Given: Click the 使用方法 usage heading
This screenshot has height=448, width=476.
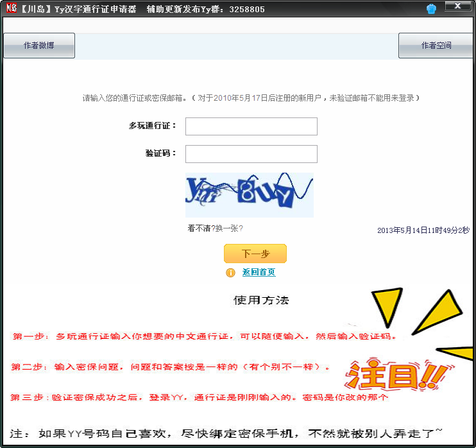Looking at the screenshot, I should 261,300.
